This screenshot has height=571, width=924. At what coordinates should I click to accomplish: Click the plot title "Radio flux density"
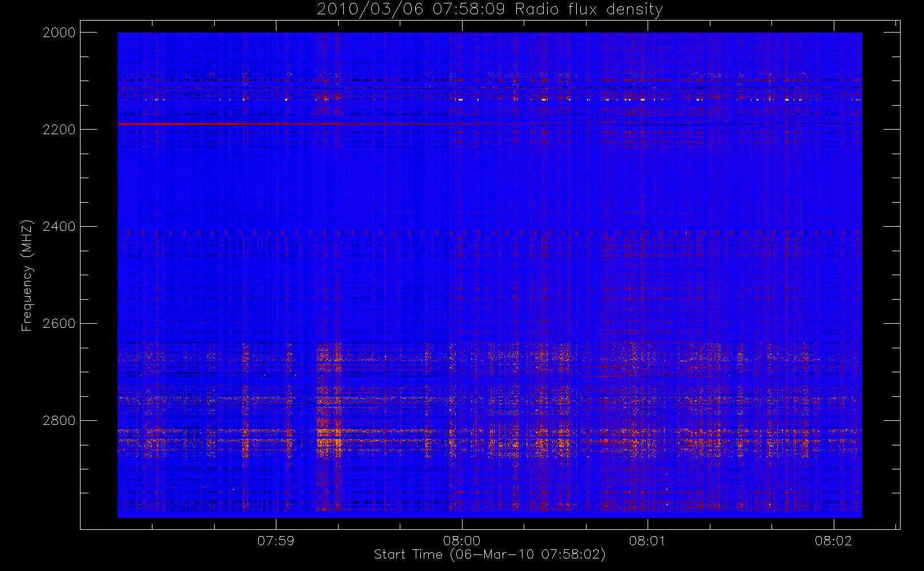589,10
